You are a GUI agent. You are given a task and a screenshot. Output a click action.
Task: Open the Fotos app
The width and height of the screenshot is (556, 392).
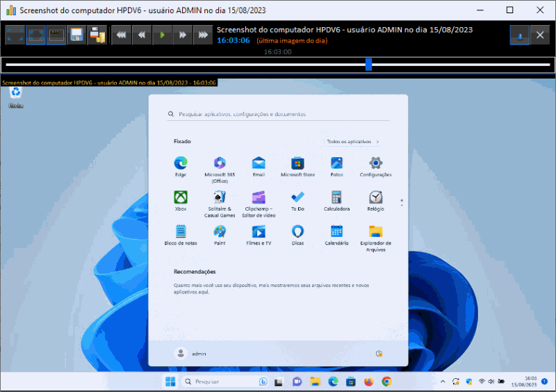click(336, 167)
